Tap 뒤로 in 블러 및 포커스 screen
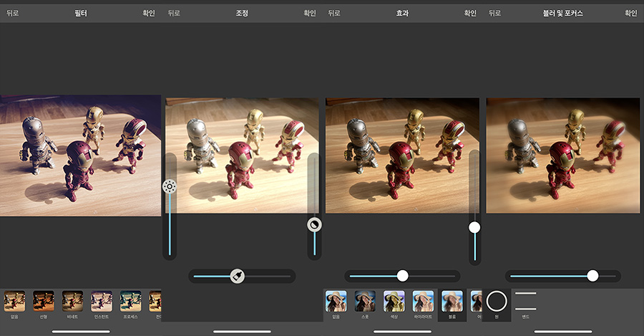 [x=494, y=13]
